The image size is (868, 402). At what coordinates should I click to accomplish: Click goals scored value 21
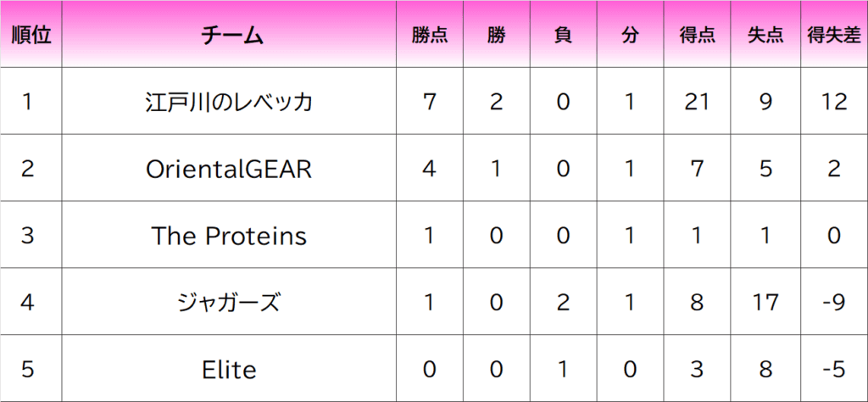[697, 102]
